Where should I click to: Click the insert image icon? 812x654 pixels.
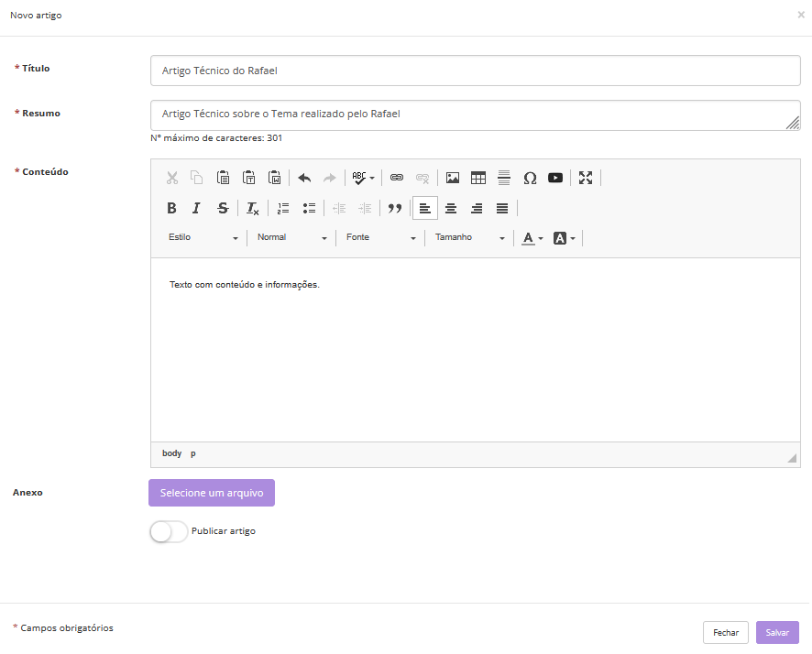click(453, 178)
